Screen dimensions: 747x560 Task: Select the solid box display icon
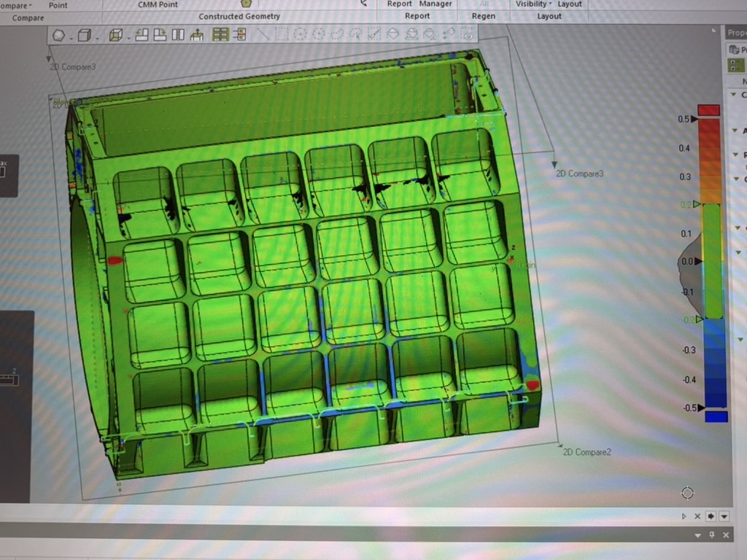pos(85,35)
